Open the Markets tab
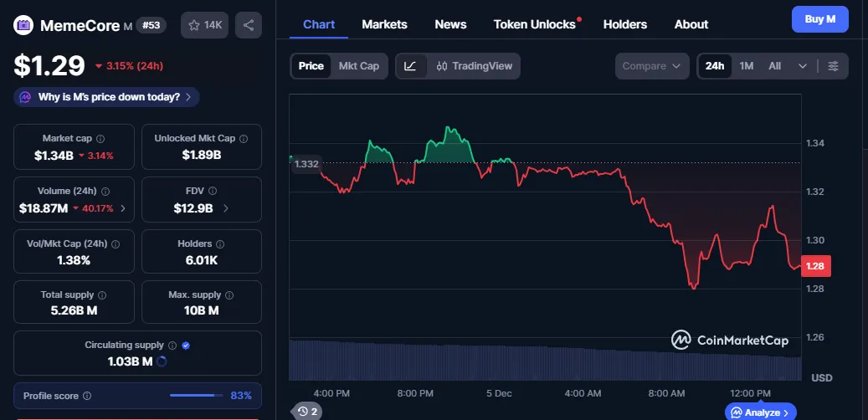Viewport: 868px width, 420px height. [x=384, y=24]
